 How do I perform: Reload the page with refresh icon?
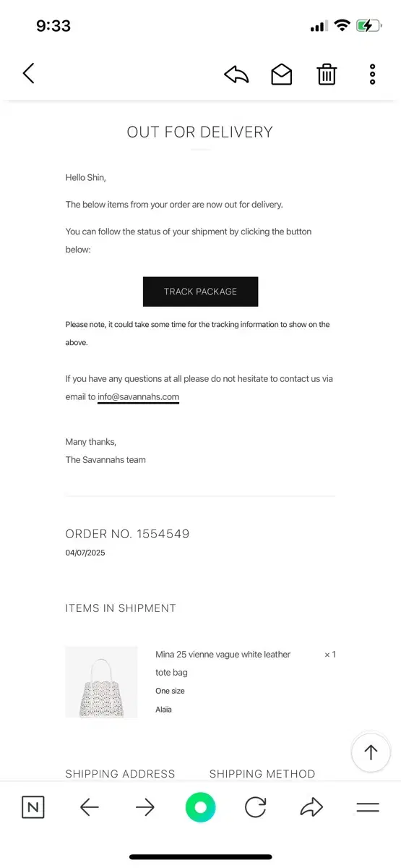click(x=256, y=807)
